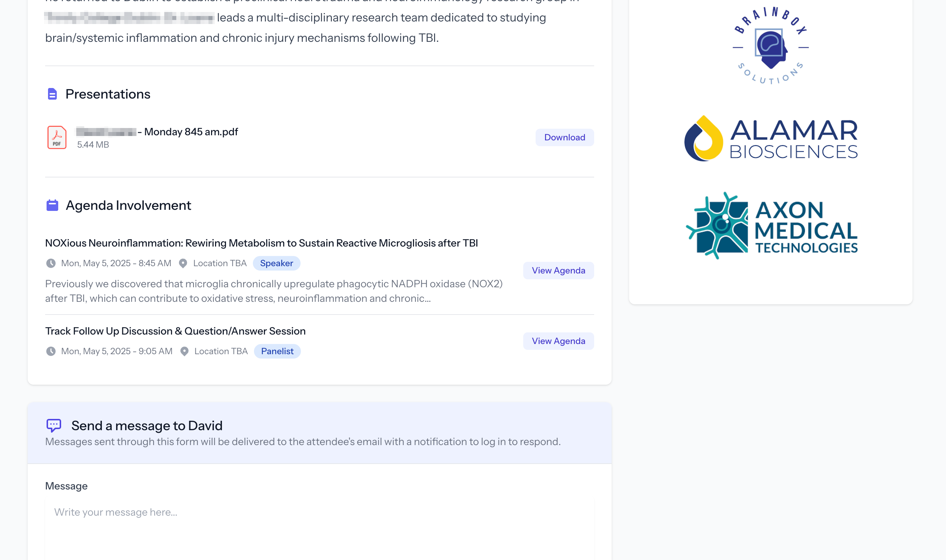
Task: Click the clock icon beside 9:05 AM
Action: pyautogui.click(x=51, y=351)
